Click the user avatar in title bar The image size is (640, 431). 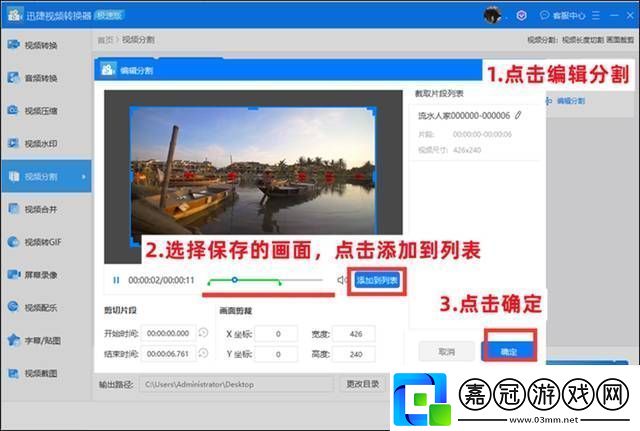coord(492,16)
